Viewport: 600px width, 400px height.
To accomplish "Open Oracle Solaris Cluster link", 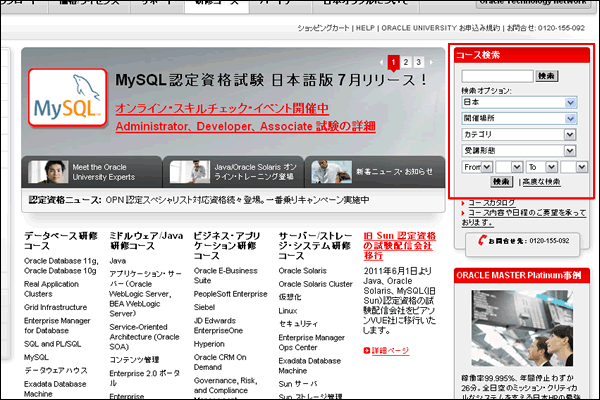I will [315, 284].
